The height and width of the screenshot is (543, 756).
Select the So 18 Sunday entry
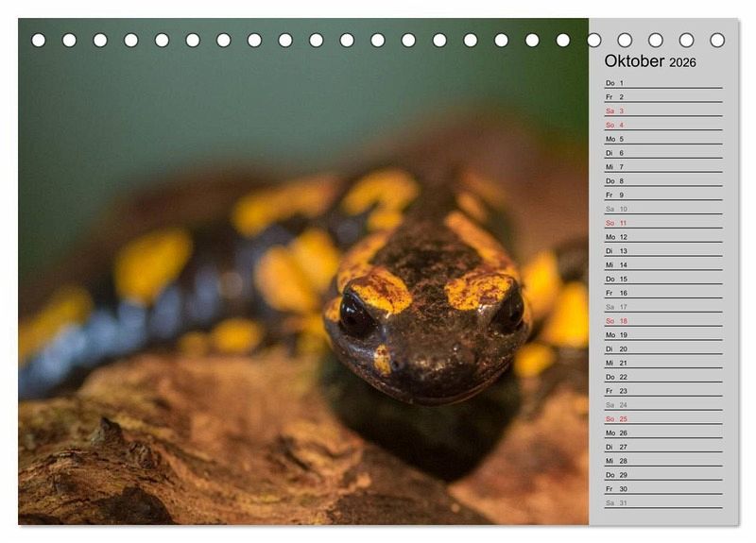point(662,321)
